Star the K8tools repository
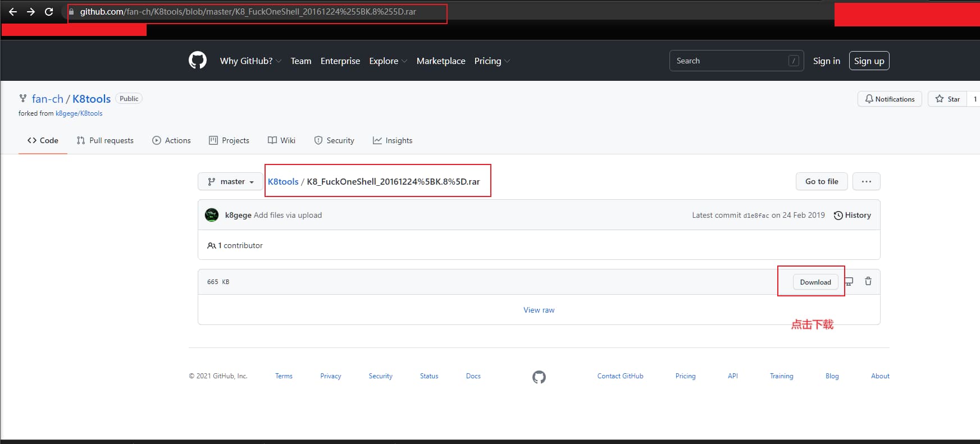The height and width of the screenshot is (444, 980). click(947, 99)
